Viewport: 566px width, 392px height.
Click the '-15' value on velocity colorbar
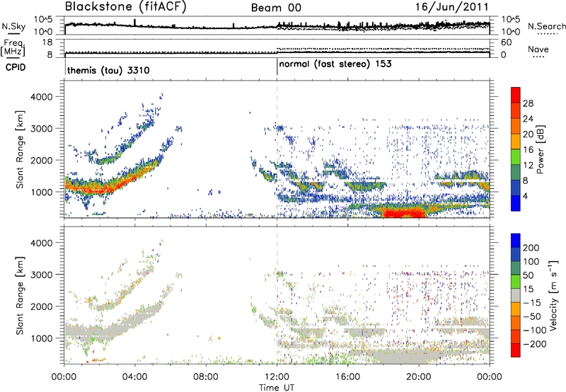tap(532, 303)
